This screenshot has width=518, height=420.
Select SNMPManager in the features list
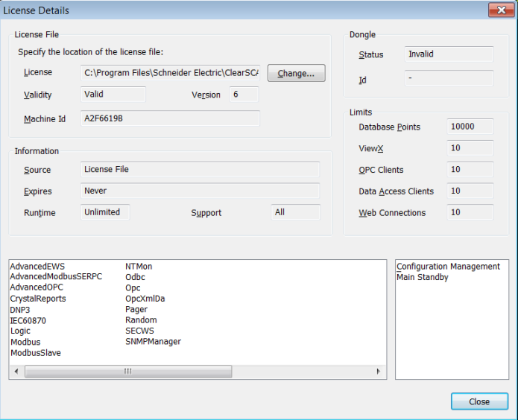click(154, 341)
